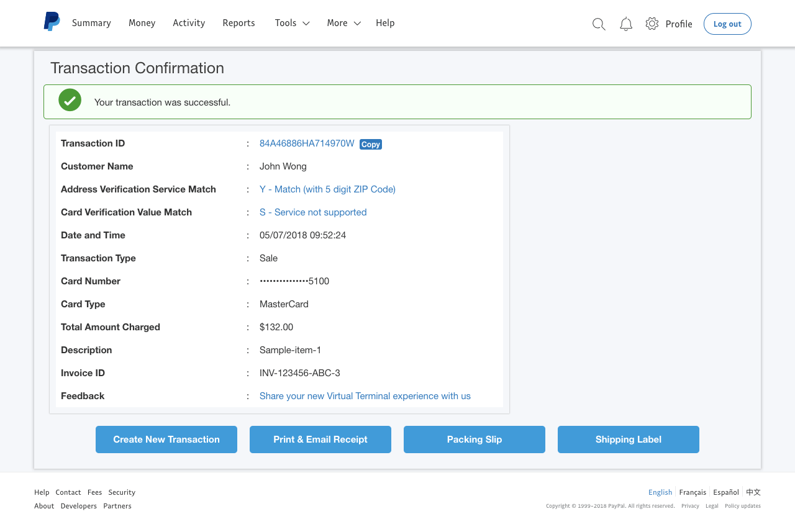Log out of the account
Image resolution: width=795 pixels, height=532 pixels.
(x=727, y=24)
